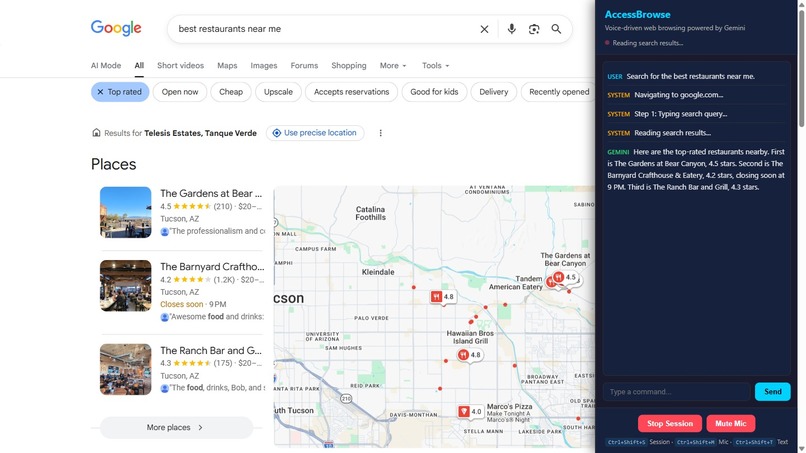This screenshot has height=453, width=806.
Task: Click the 4.5 rating map pin
Action: [x=564, y=278]
